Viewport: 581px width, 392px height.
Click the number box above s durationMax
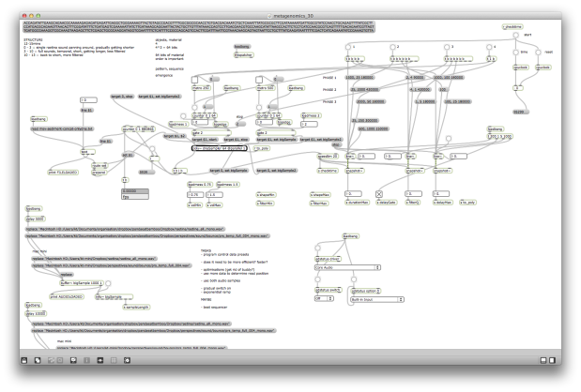tap(353, 194)
